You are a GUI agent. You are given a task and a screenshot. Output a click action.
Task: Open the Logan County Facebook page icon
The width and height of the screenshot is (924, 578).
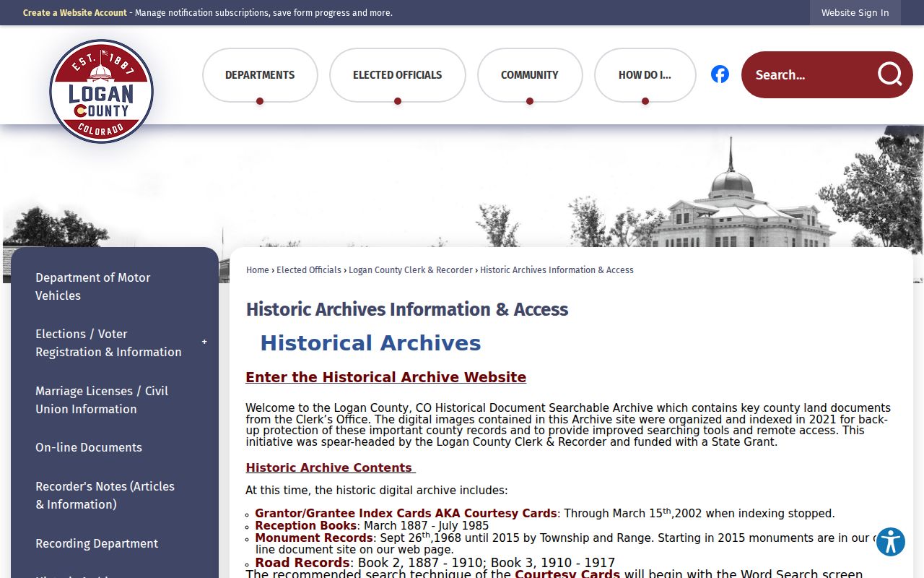pyautogui.click(x=720, y=74)
